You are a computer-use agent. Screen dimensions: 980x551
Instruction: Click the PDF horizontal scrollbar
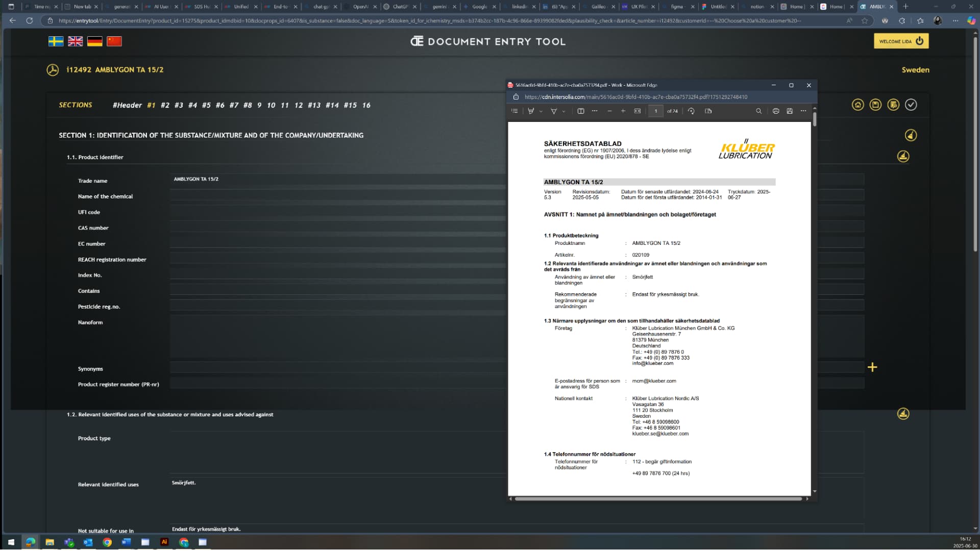point(658,498)
